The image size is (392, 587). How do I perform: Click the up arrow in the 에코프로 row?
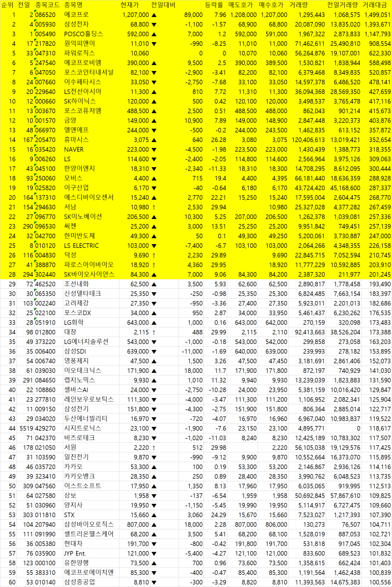click(x=154, y=15)
